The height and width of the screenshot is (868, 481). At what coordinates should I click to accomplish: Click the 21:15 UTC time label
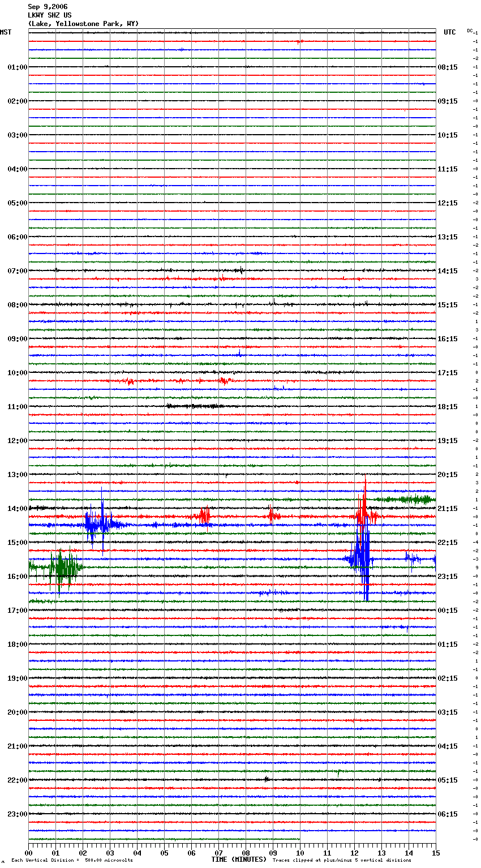[448, 509]
